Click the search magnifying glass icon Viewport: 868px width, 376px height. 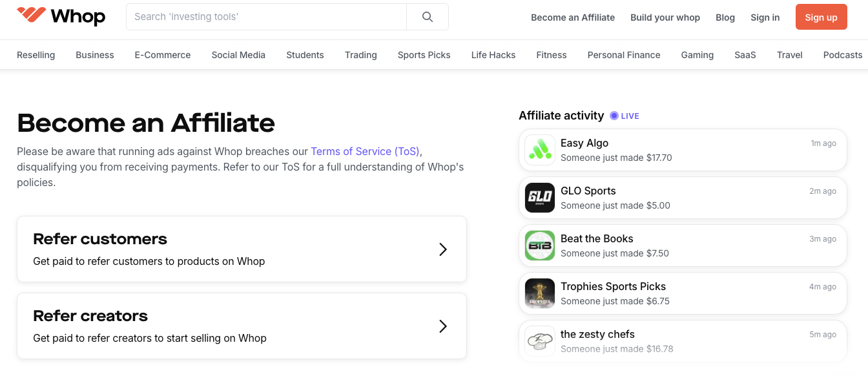pos(427,17)
